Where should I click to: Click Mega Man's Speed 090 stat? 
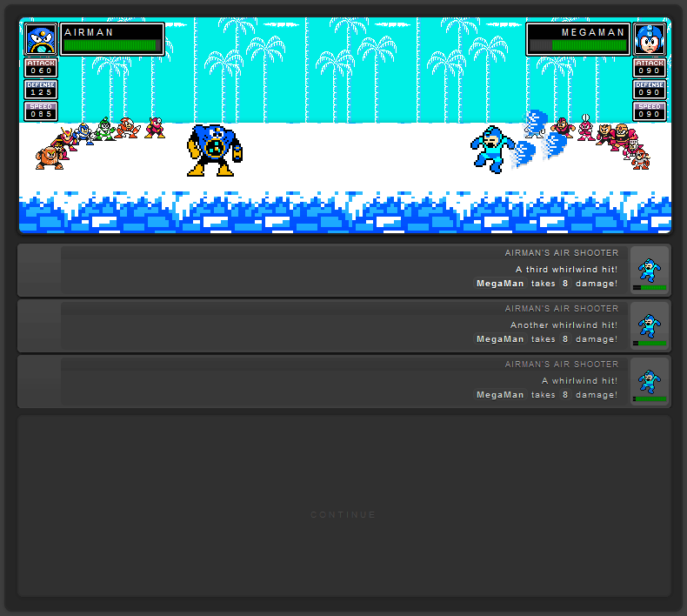coord(650,110)
